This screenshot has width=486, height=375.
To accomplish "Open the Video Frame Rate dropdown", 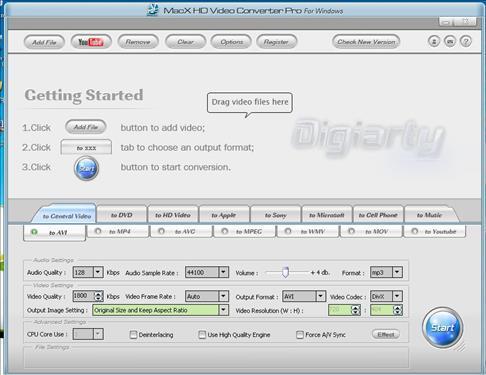I will coord(224,296).
